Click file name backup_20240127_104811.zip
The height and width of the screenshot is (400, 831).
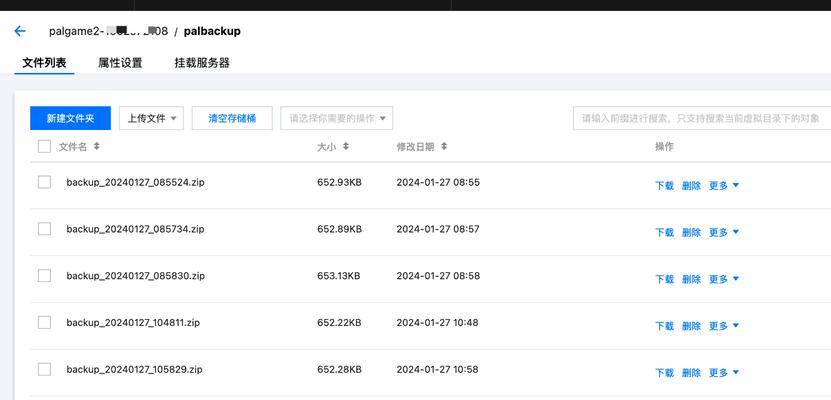point(133,322)
